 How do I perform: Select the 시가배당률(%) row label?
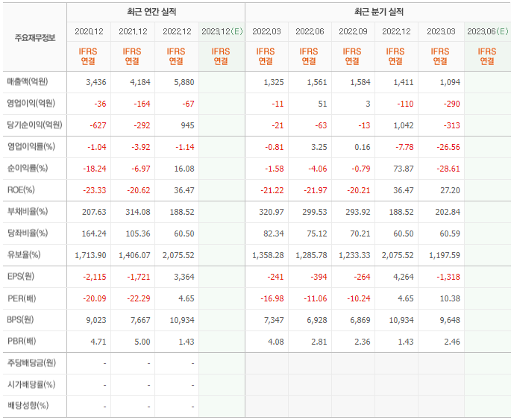[31, 385]
